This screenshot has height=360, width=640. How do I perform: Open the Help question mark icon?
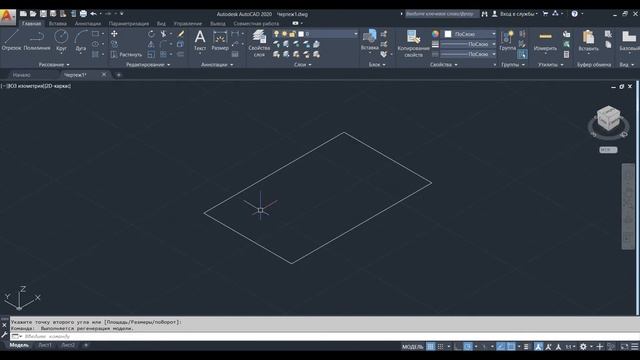coord(574,14)
